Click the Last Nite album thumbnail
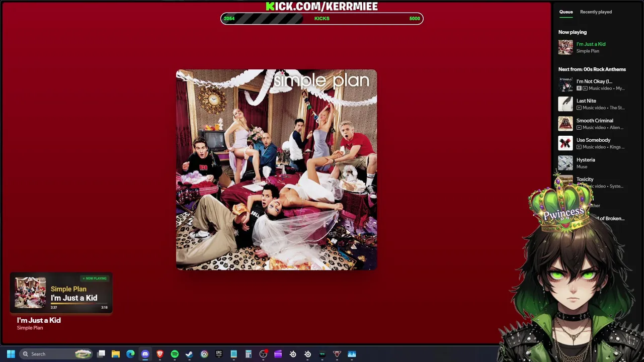Screen dimensions: 644x362 click(x=566, y=104)
